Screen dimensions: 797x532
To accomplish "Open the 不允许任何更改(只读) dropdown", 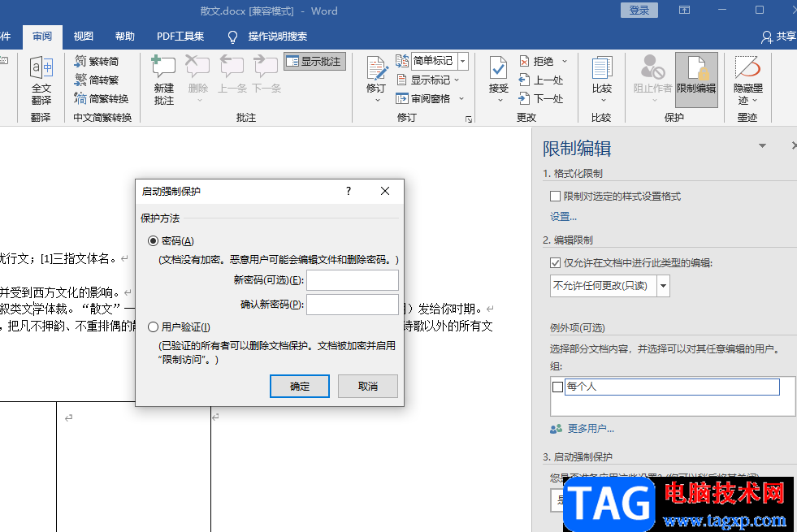I will [663, 286].
